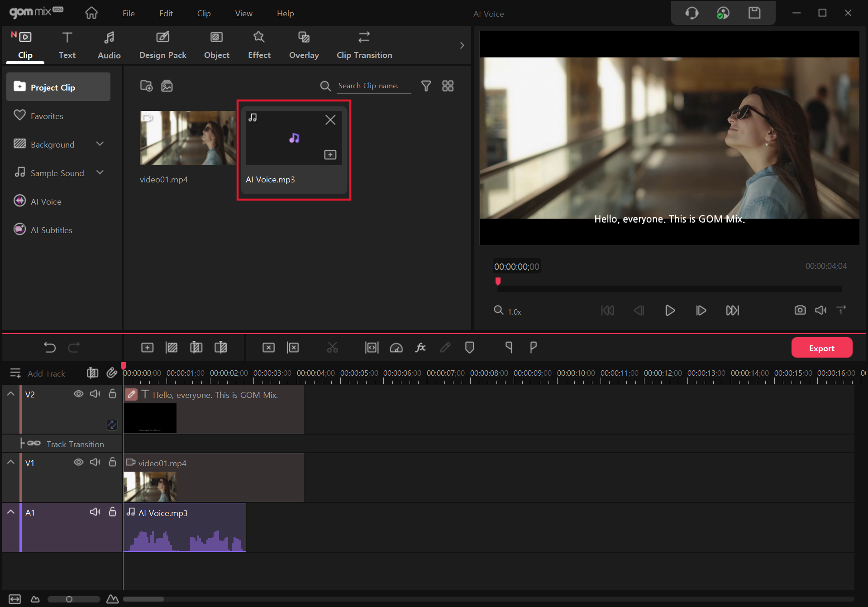868x607 pixels.
Task: Click the red Export button
Action: (821, 348)
